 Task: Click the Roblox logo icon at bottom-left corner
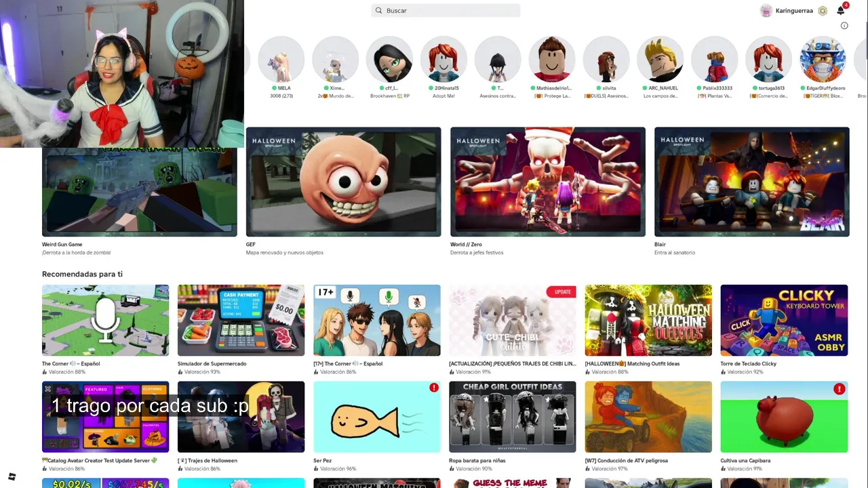tap(12, 477)
